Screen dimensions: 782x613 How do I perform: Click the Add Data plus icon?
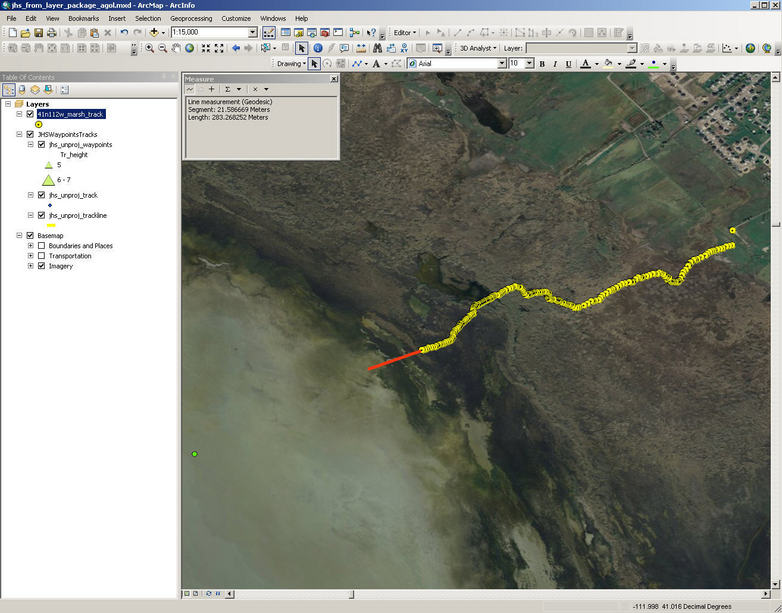click(154, 32)
